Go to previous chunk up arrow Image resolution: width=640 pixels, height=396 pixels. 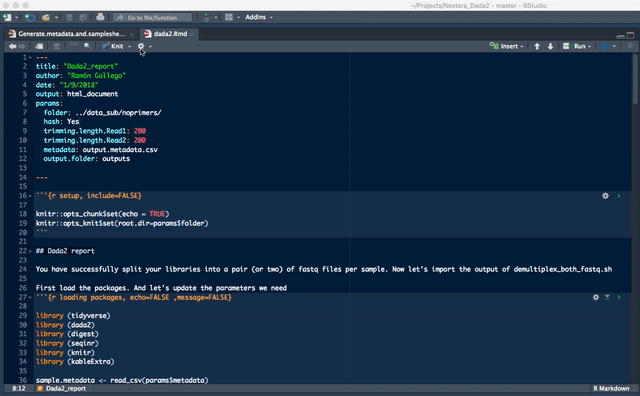pos(537,46)
